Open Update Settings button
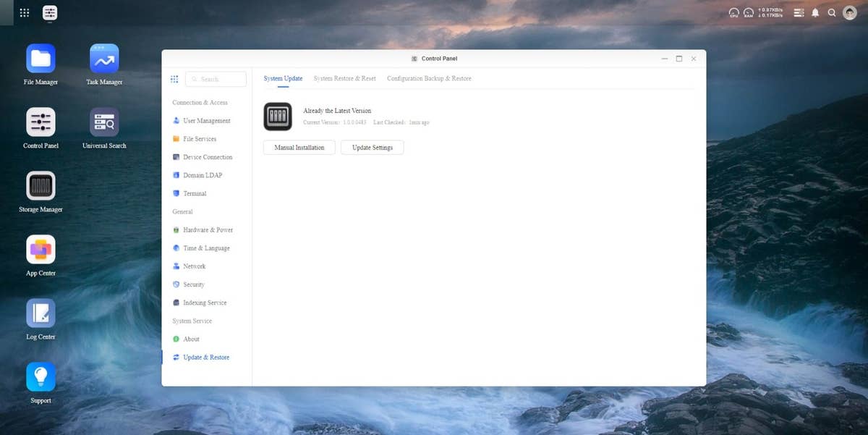The height and width of the screenshot is (435, 868). pos(372,148)
